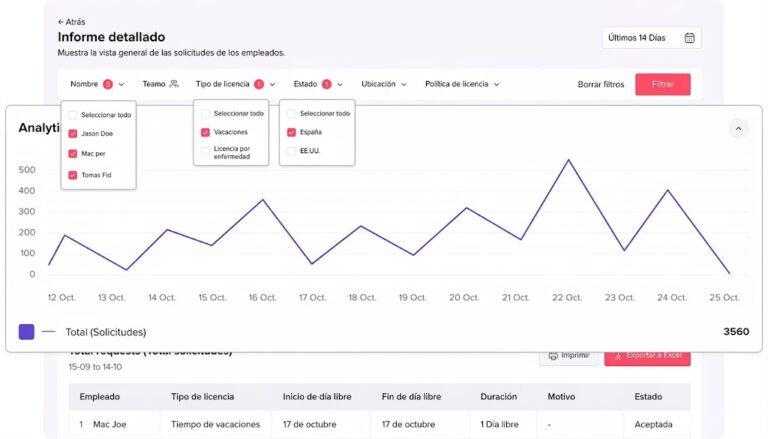Click the red badge on Estado filter

327,84
